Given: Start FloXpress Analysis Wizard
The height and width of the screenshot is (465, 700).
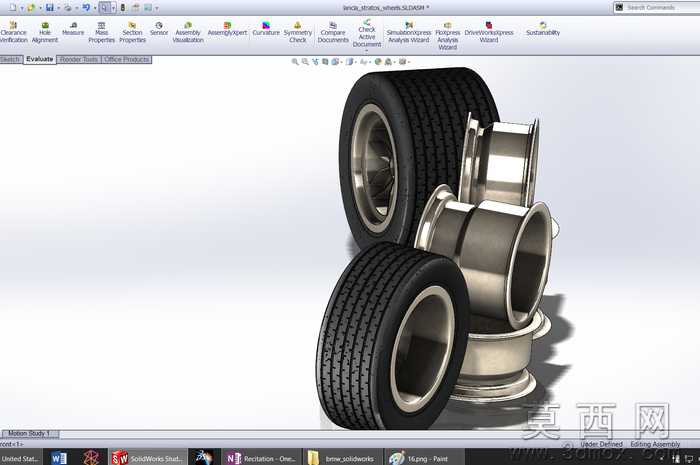Looking at the screenshot, I should [447, 36].
